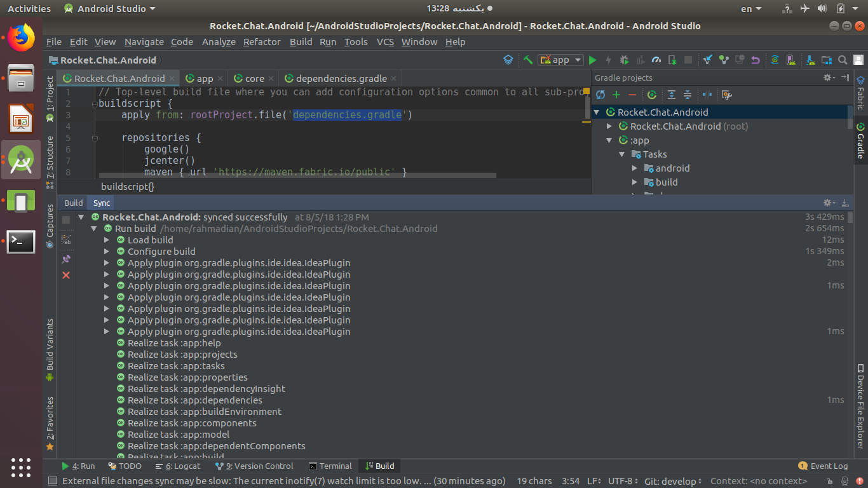Collapse all in Gradle projects panel
Viewport: 868px width, 488px height.
[x=688, y=95]
